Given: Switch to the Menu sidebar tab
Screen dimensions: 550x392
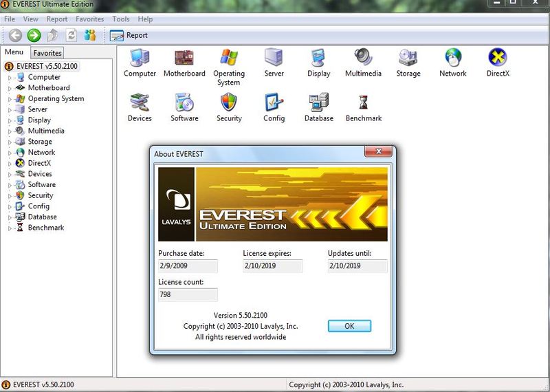Looking at the screenshot, I should pyautogui.click(x=14, y=52).
